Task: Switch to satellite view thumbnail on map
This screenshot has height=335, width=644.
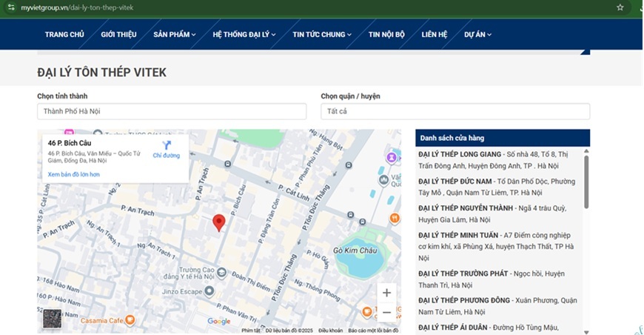Action: coord(52,319)
